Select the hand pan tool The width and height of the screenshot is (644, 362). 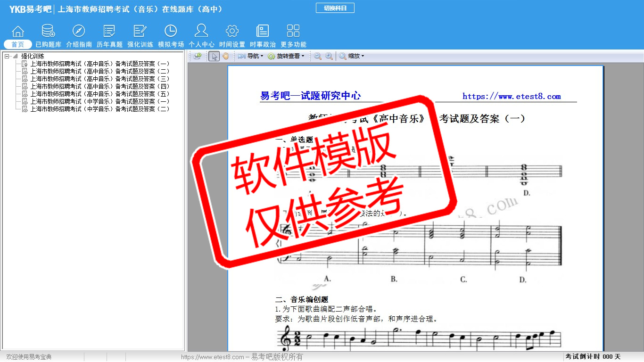pos(226,56)
